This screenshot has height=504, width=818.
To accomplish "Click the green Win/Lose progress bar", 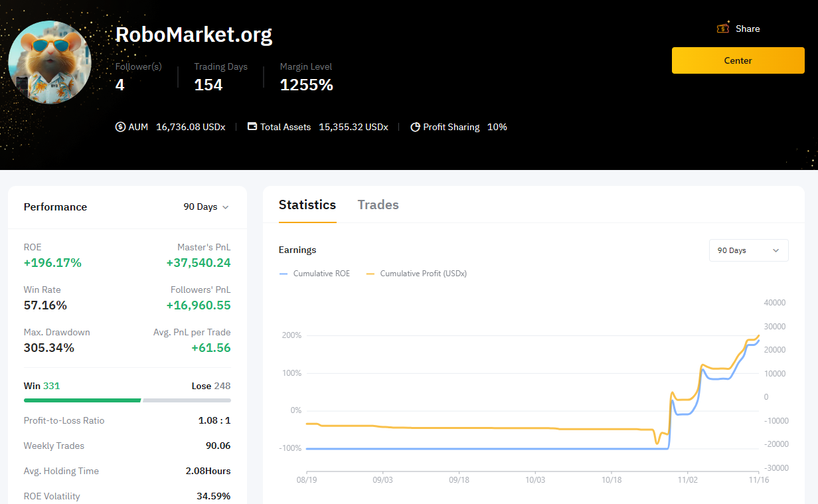I will [x=82, y=400].
